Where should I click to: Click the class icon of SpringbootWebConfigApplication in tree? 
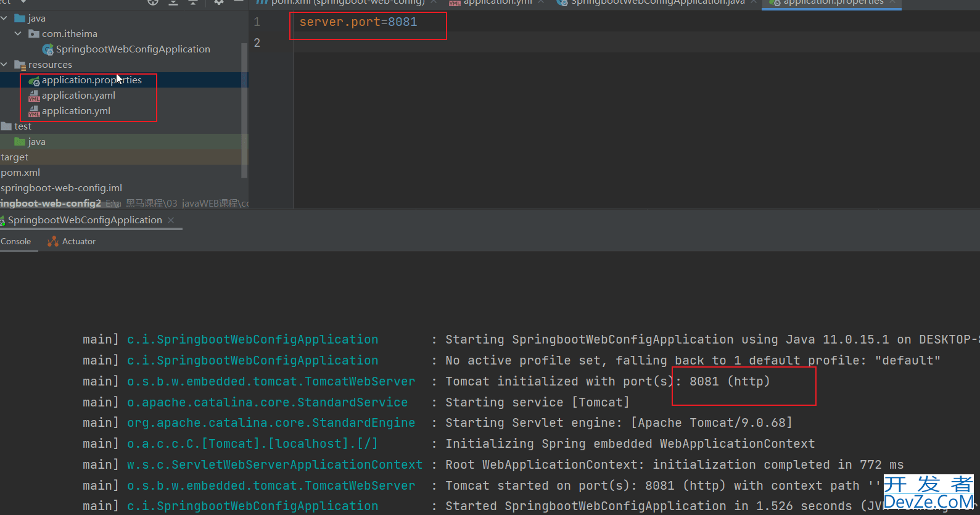(47, 49)
